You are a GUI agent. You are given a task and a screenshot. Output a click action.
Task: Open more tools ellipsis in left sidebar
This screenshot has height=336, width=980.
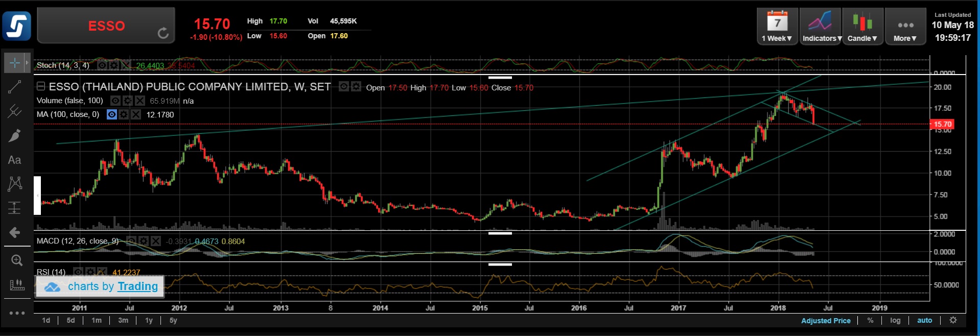16,313
